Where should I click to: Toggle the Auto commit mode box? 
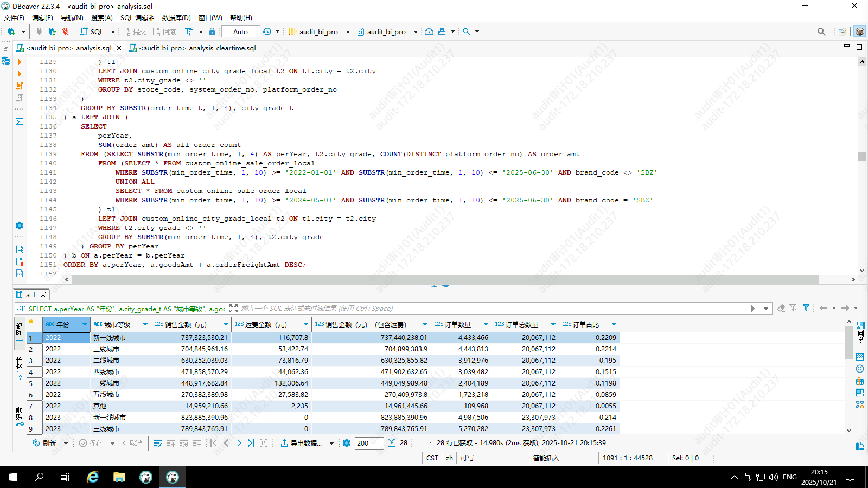click(240, 31)
